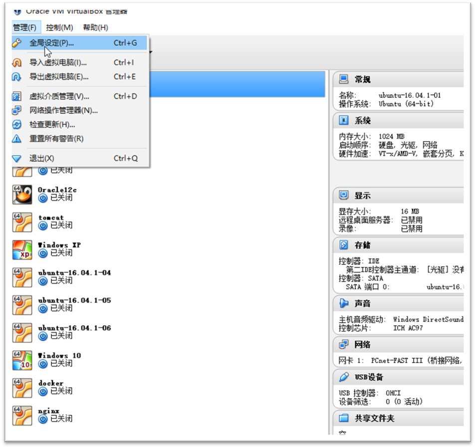Click the USB设备 section icon
The image size is (476, 448).
tap(344, 377)
